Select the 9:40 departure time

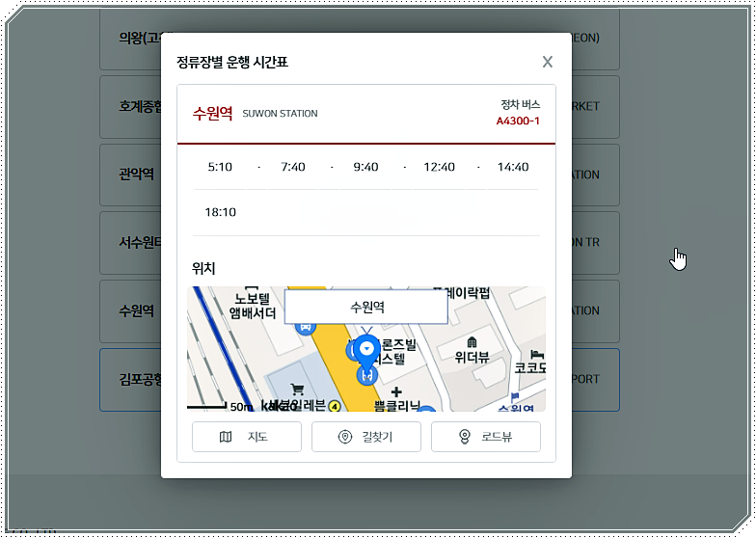point(366,167)
